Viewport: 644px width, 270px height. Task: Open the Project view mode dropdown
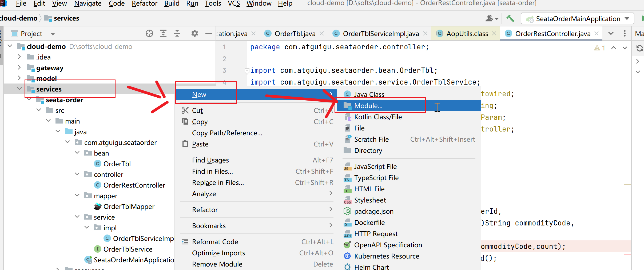point(53,34)
